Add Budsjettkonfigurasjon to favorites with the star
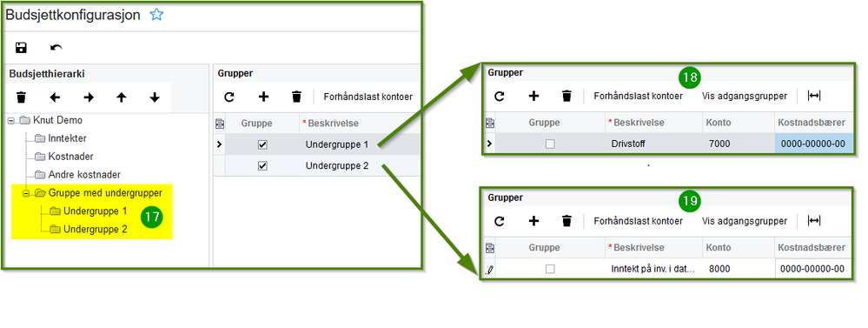 coord(156,15)
